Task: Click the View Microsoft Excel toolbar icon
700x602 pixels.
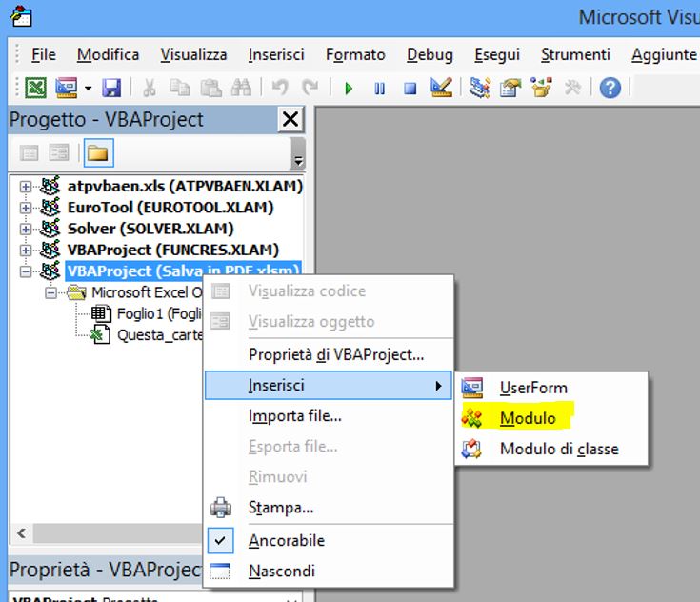Action: coord(35,87)
